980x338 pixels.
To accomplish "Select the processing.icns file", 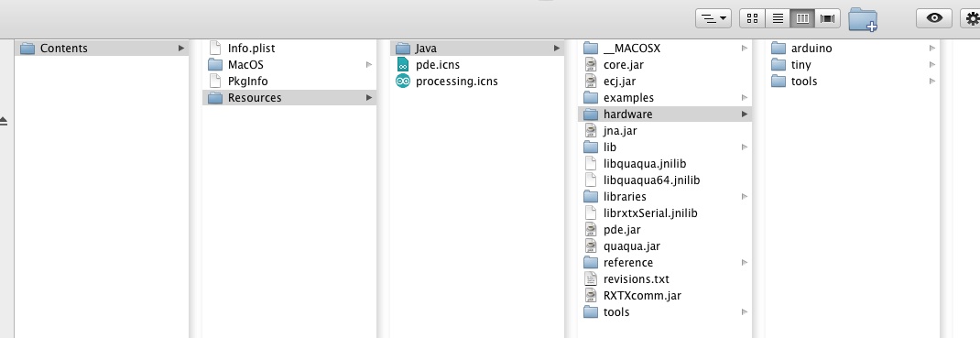I will (477, 82).
